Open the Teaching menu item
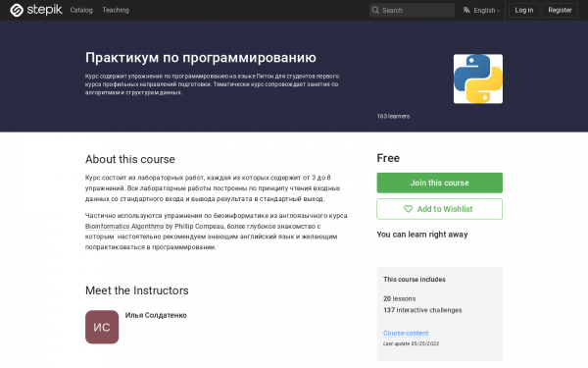The image size is (588, 368). pyautogui.click(x=116, y=10)
